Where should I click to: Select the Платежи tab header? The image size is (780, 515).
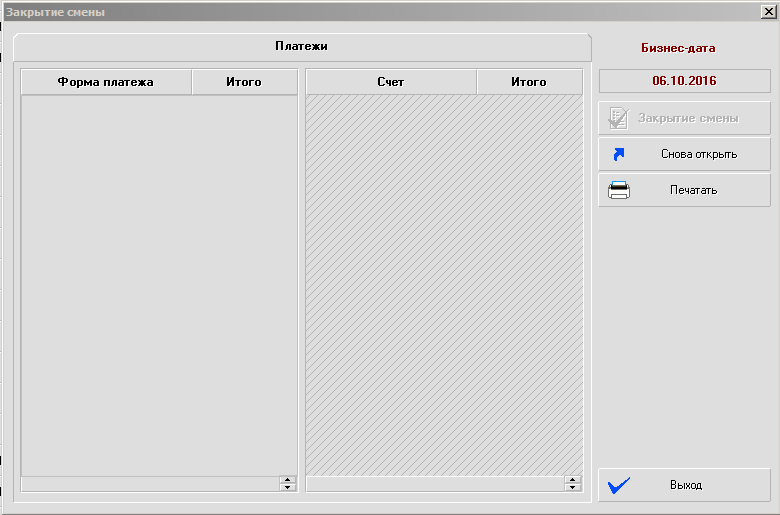coord(301,46)
